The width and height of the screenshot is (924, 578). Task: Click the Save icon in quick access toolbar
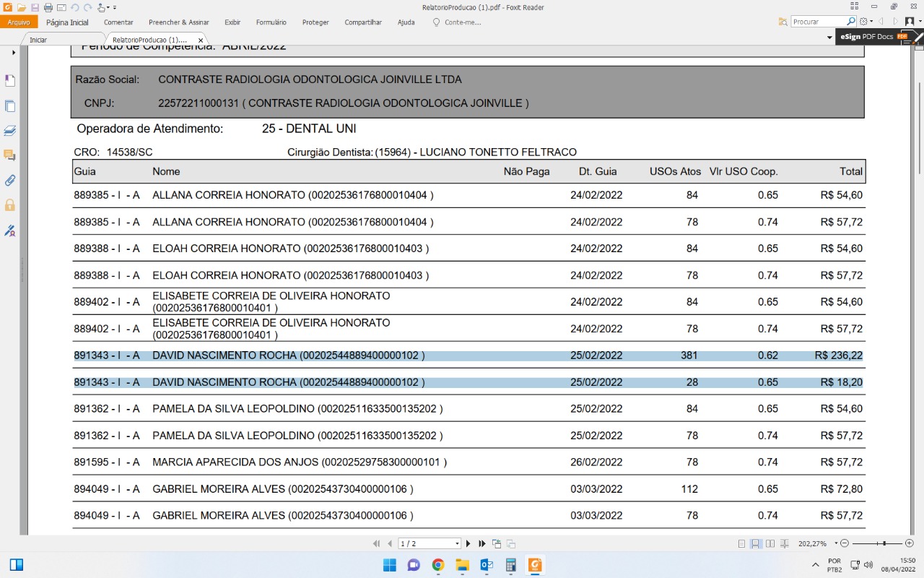[x=35, y=7]
